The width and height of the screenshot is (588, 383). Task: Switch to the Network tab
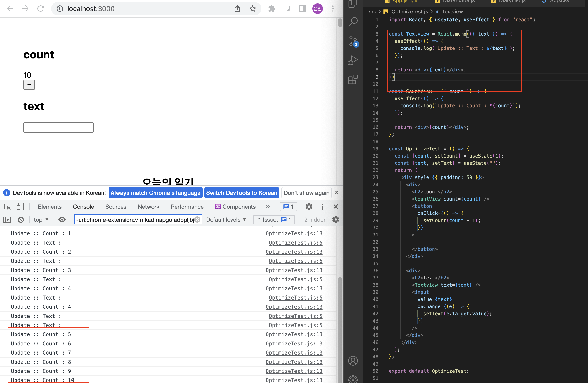pyautogui.click(x=148, y=207)
